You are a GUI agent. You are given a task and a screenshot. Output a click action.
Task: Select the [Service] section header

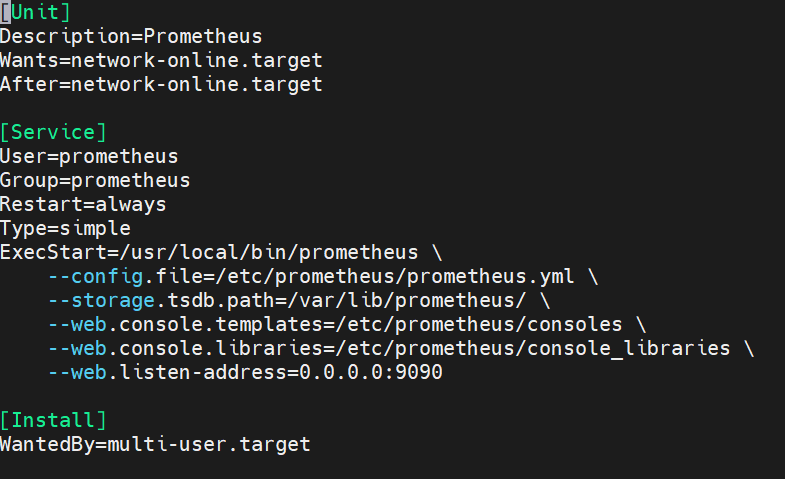click(x=53, y=133)
